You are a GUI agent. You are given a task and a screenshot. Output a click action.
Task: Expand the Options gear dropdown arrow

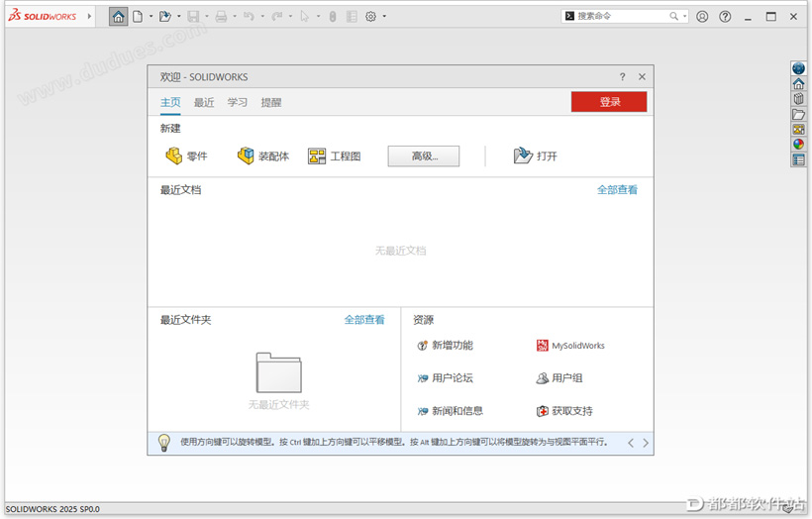coord(384,17)
